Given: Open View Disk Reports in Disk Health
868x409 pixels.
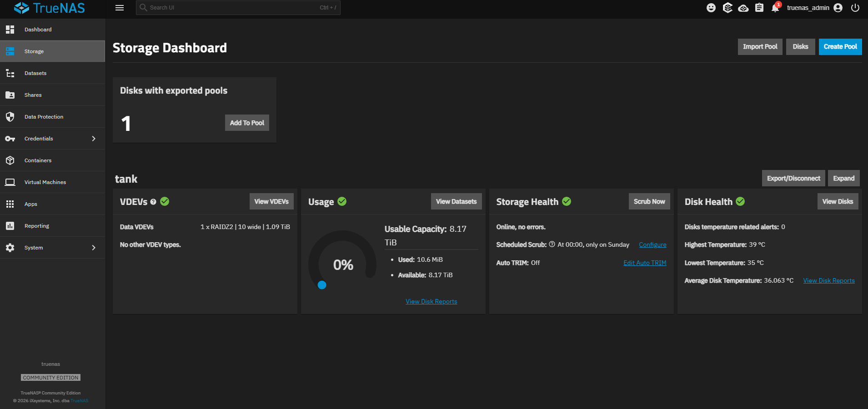Looking at the screenshot, I should (x=829, y=280).
